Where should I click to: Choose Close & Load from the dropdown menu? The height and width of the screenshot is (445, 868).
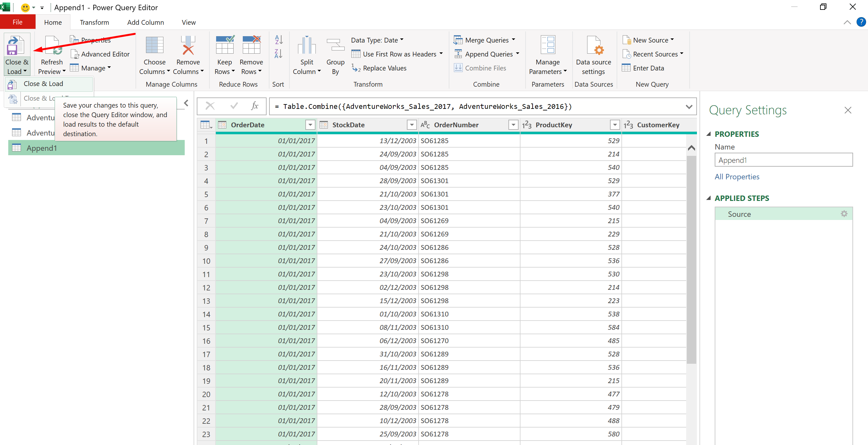(x=49, y=84)
